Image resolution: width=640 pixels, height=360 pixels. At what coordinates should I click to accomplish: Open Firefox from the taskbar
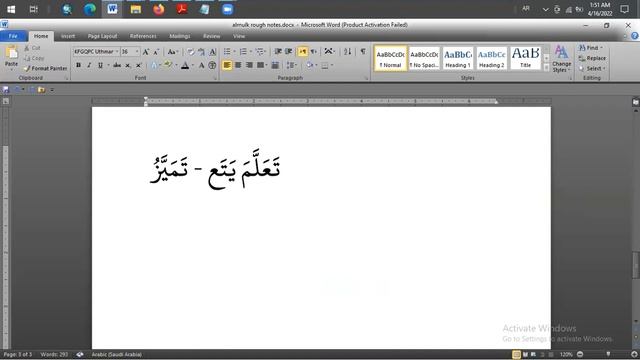[159, 9]
